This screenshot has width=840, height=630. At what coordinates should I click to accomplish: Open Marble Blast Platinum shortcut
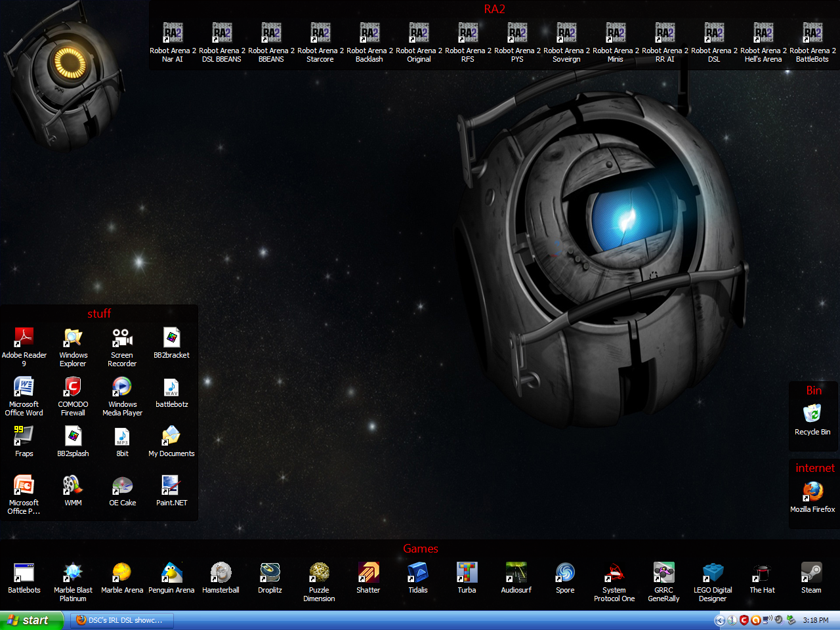tap(73, 582)
